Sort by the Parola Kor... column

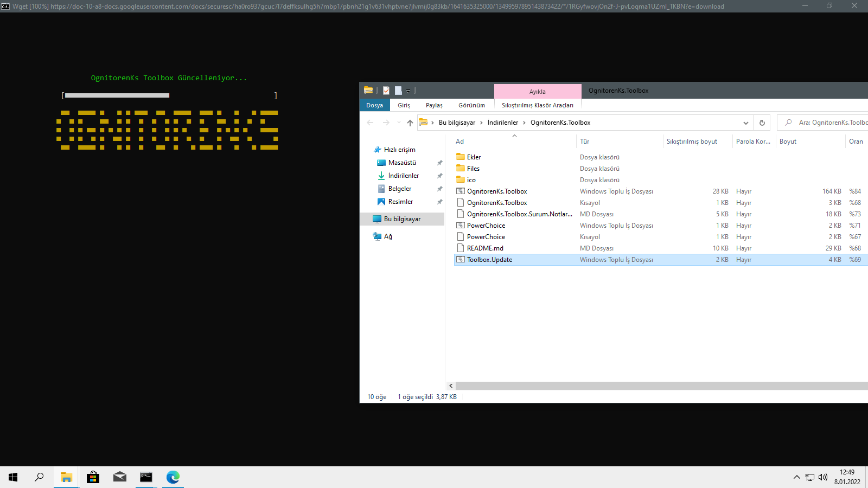pyautogui.click(x=754, y=142)
